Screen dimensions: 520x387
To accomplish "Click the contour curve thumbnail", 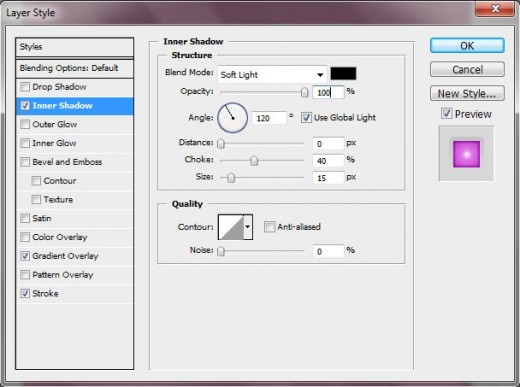I will (231, 227).
